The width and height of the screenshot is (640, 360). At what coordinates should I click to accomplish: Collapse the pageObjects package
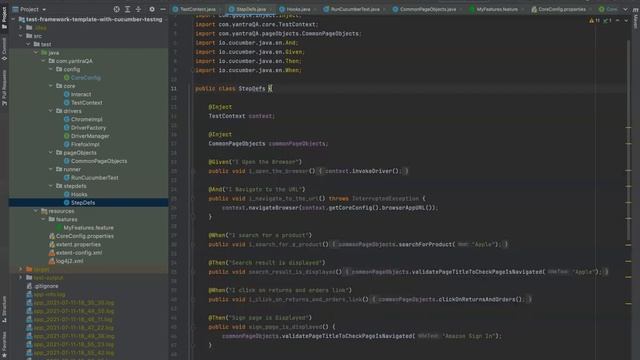(x=51, y=153)
